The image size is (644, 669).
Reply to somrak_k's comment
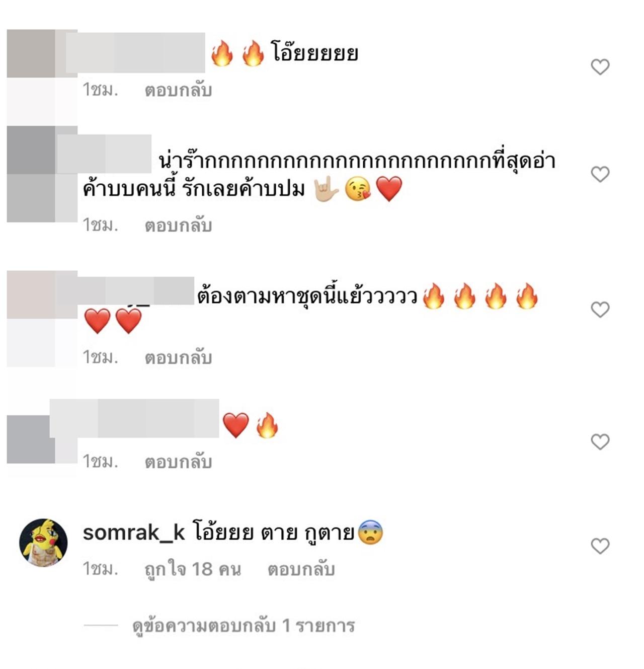tap(301, 569)
